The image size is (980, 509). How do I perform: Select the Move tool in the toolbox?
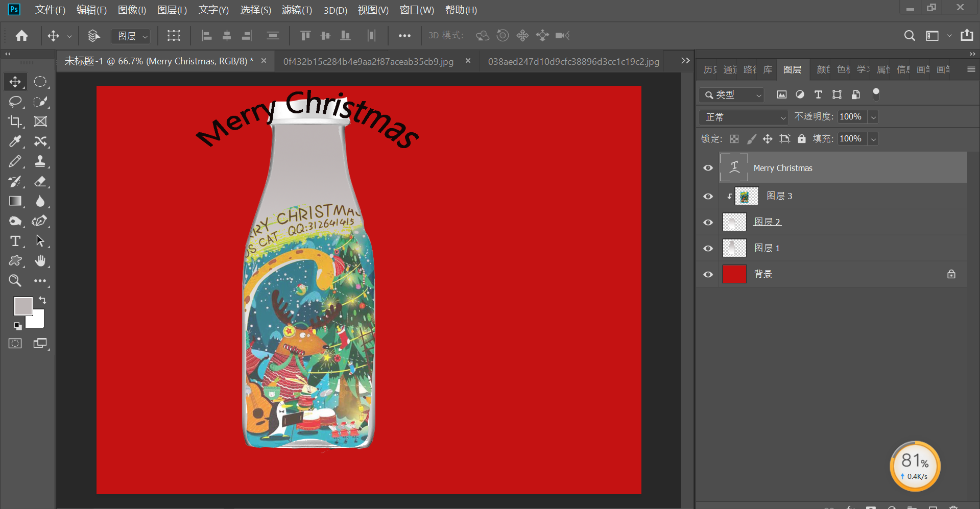point(15,82)
